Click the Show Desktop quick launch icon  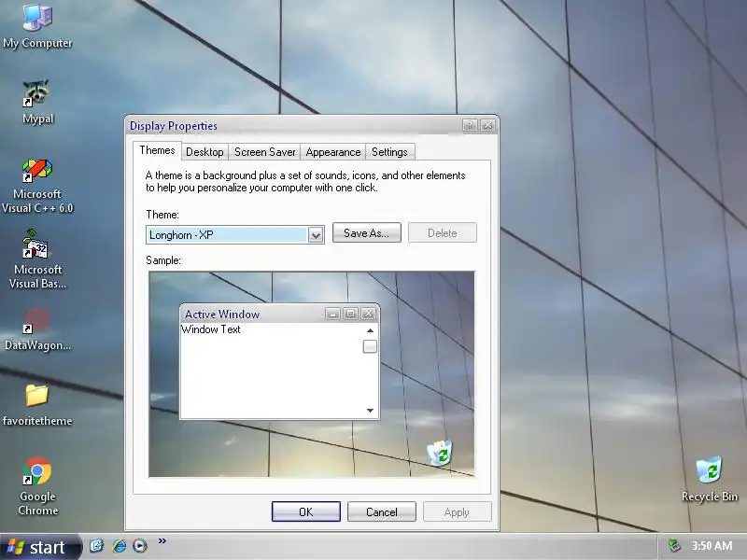pyautogui.click(x=97, y=545)
